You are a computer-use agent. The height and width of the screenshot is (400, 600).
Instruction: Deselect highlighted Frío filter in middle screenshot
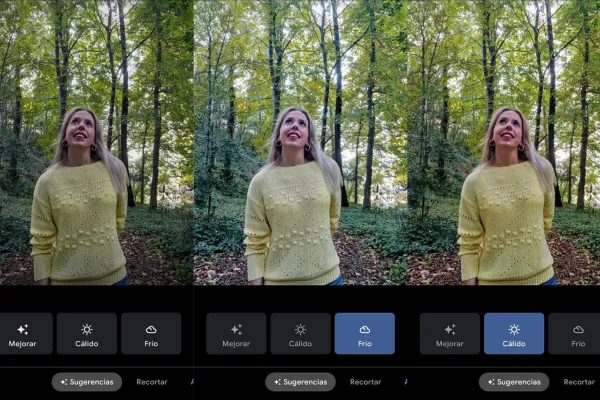point(365,333)
